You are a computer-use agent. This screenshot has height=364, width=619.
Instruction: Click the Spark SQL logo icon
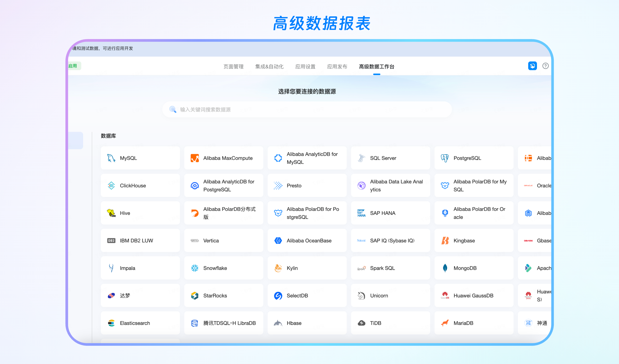click(x=361, y=268)
